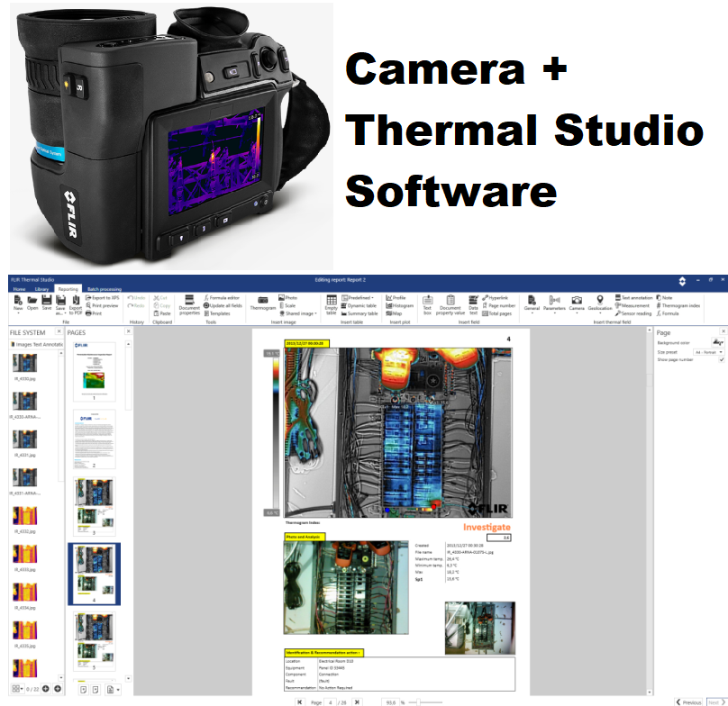The width and height of the screenshot is (728, 706).
Task: Insert Document property value field
Action: click(450, 305)
